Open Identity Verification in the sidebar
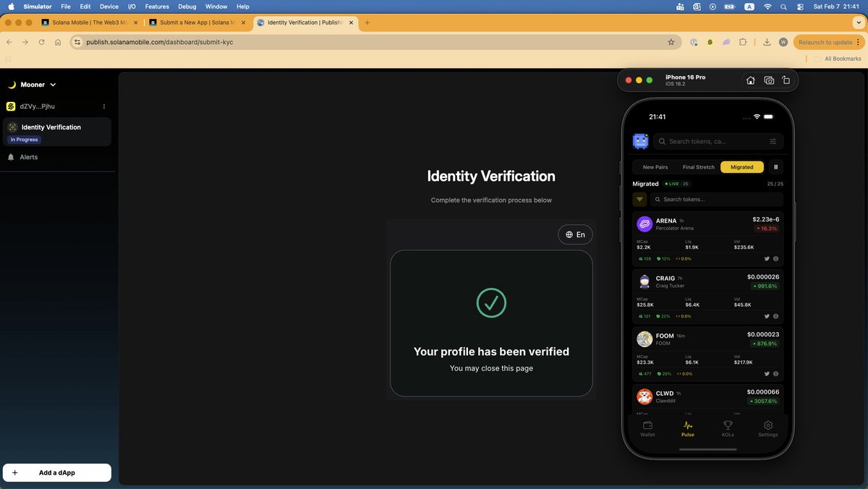The image size is (868, 489). [x=56, y=132]
